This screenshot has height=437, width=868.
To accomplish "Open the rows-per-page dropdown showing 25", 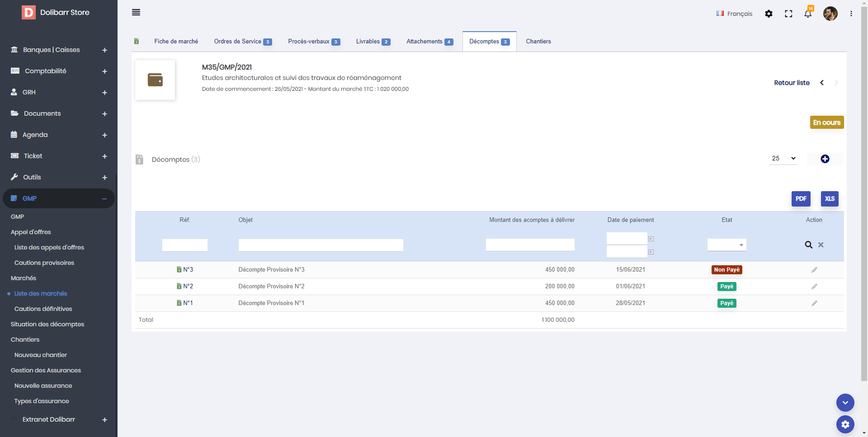I will (783, 159).
